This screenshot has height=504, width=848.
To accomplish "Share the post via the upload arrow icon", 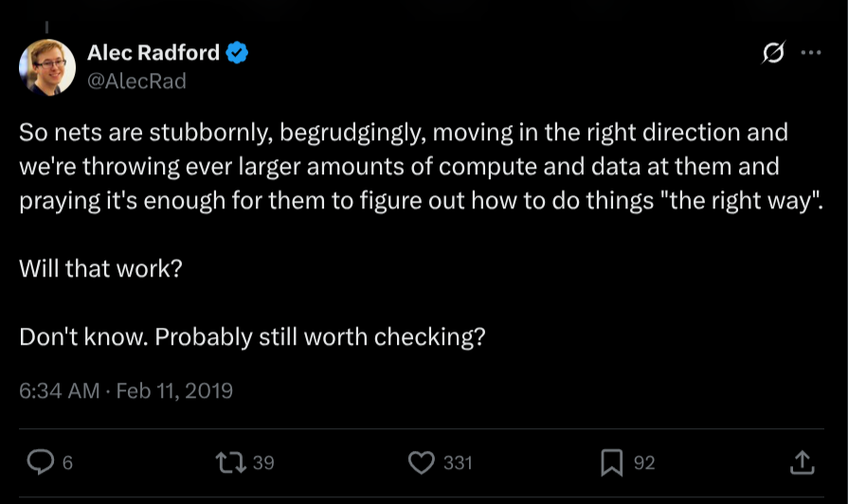I will pyautogui.click(x=802, y=462).
